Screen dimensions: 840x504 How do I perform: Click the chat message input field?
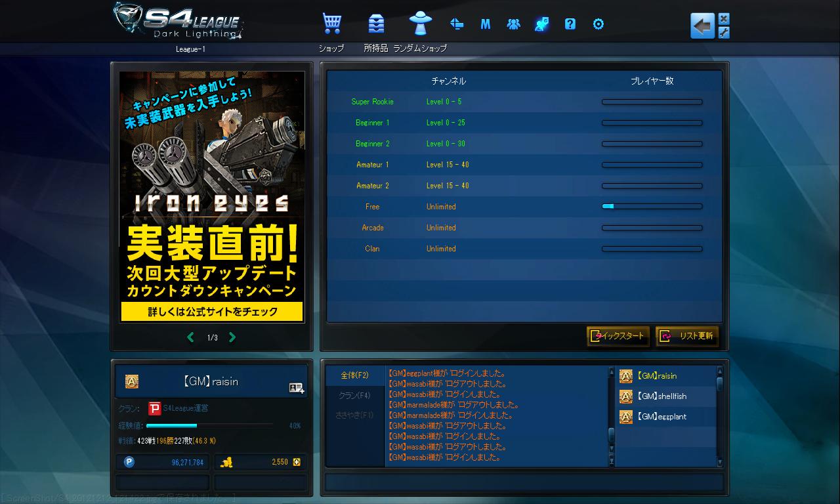click(524, 482)
